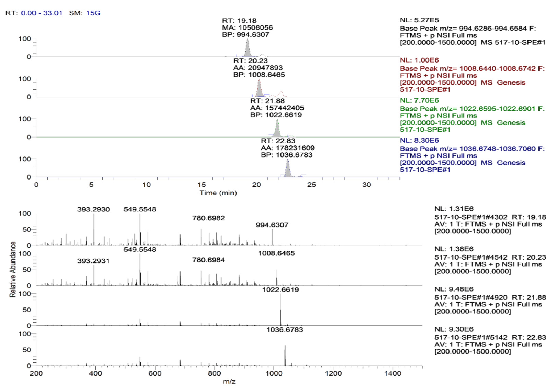This screenshot has height=392, width=556.
Task: Click the 1036.6783 spectrum peak label
Action: [x=285, y=329]
